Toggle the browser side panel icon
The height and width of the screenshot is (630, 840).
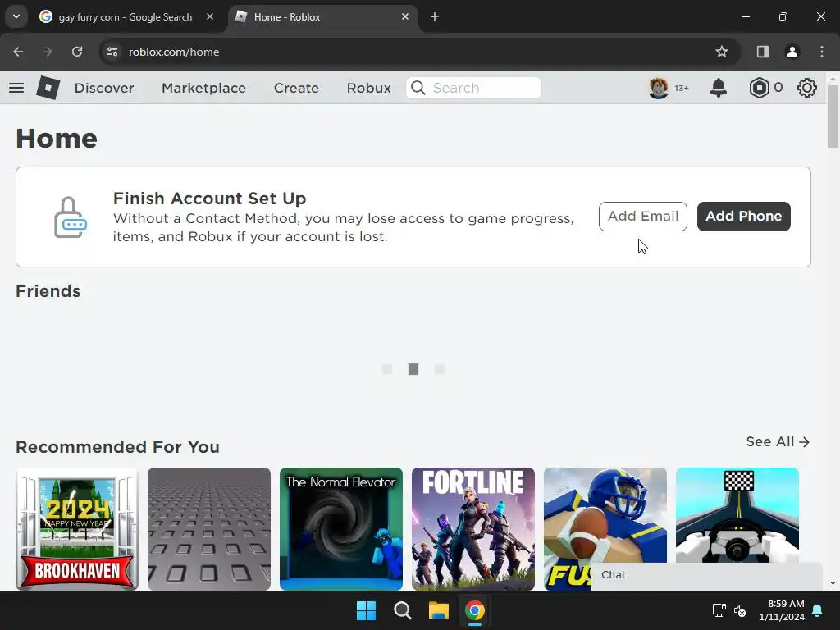click(762, 52)
